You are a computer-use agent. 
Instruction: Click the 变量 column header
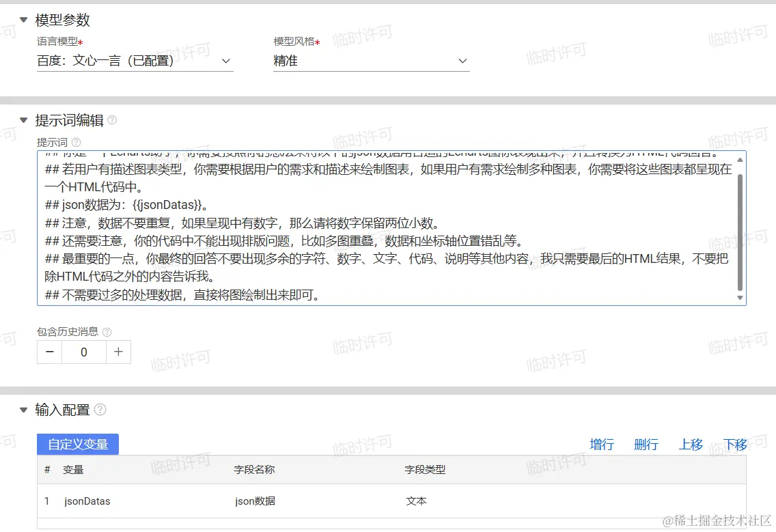(x=73, y=470)
